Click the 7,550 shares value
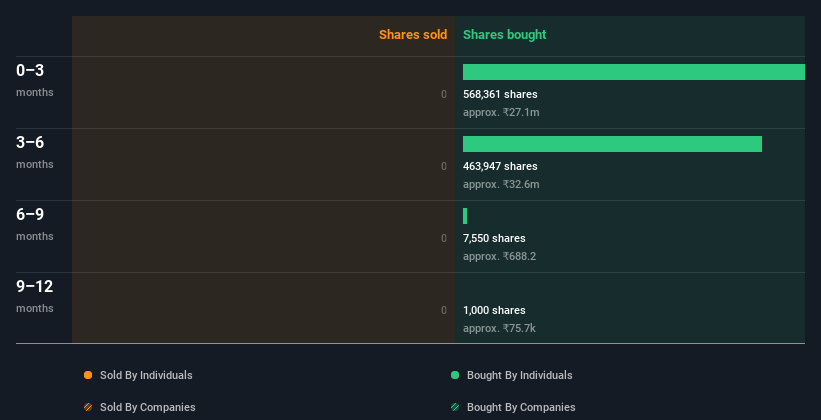 [x=494, y=238]
